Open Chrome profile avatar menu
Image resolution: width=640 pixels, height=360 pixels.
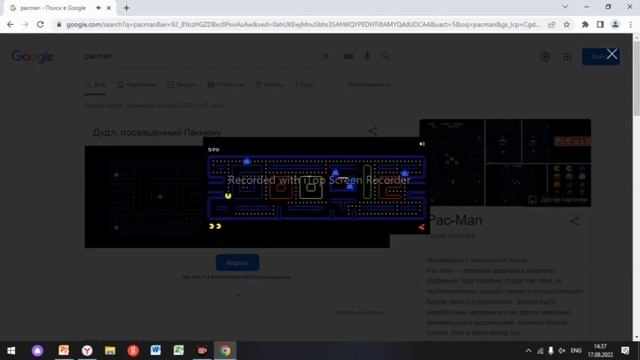pyautogui.click(x=615, y=24)
